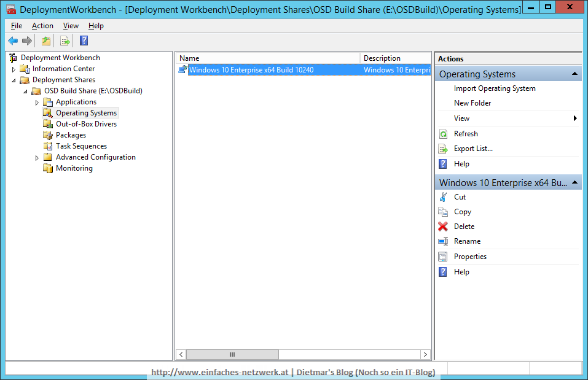Click the Copy action label
Viewport: 588px width, 380px height.
point(463,212)
